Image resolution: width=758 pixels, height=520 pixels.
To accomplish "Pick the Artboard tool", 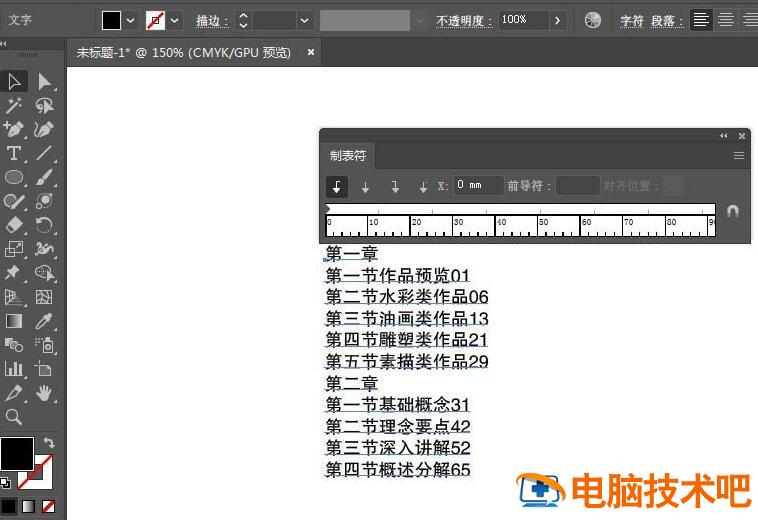I will (44, 369).
